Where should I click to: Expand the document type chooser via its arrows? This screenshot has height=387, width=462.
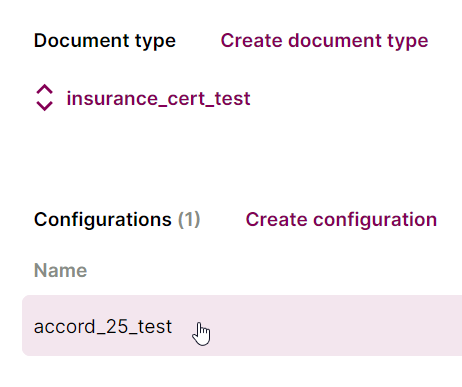[x=44, y=97]
